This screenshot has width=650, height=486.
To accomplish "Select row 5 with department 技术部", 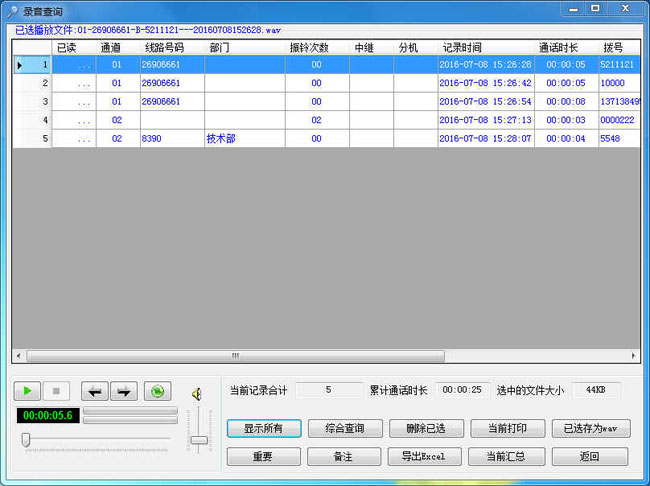I will point(221,138).
